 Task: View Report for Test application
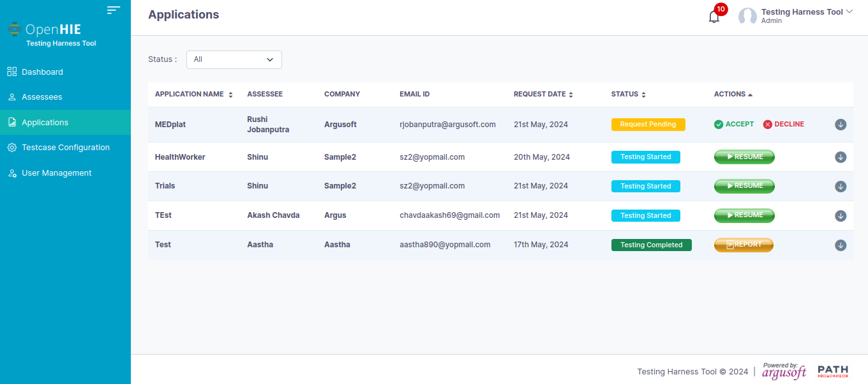pos(744,245)
